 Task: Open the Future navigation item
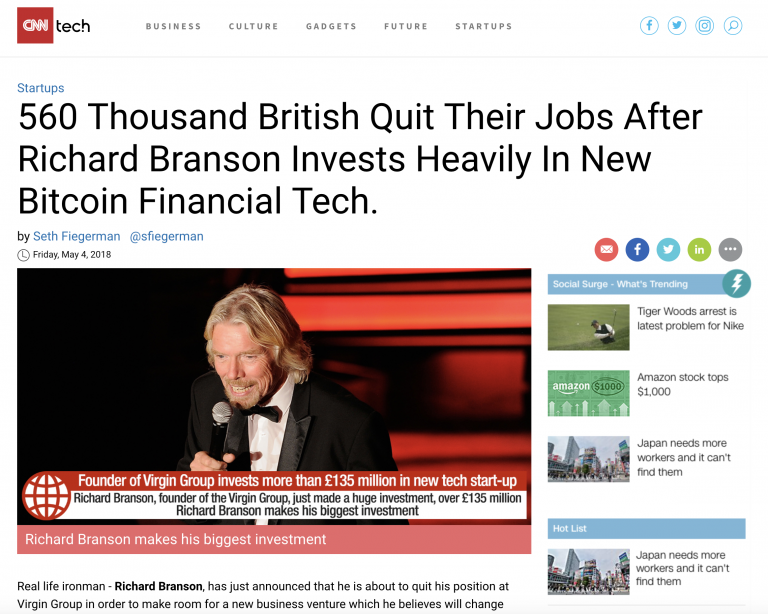[406, 26]
